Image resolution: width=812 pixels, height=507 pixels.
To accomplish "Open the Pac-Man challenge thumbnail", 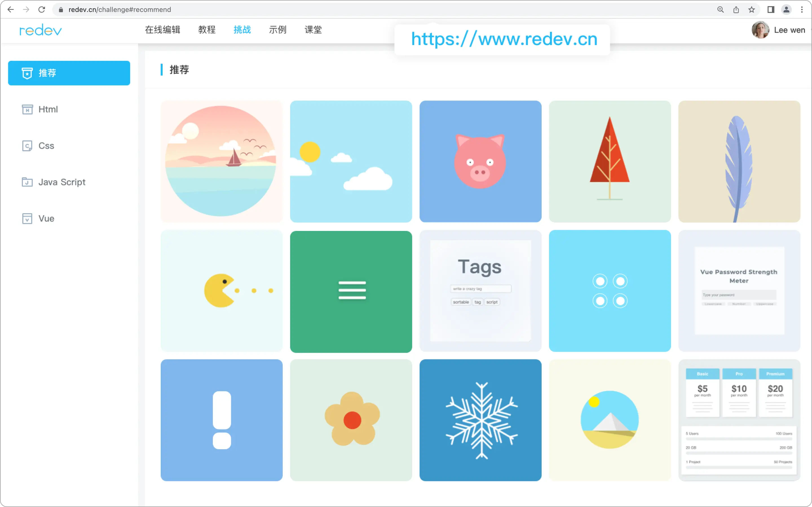I will click(x=221, y=291).
